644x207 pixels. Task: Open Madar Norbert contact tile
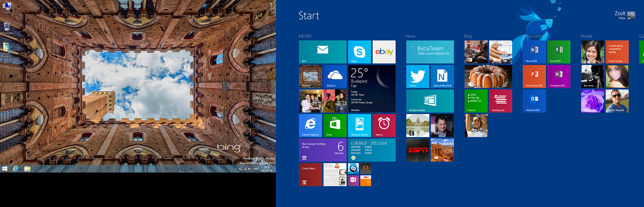pyautogui.click(x=617, y=101)
